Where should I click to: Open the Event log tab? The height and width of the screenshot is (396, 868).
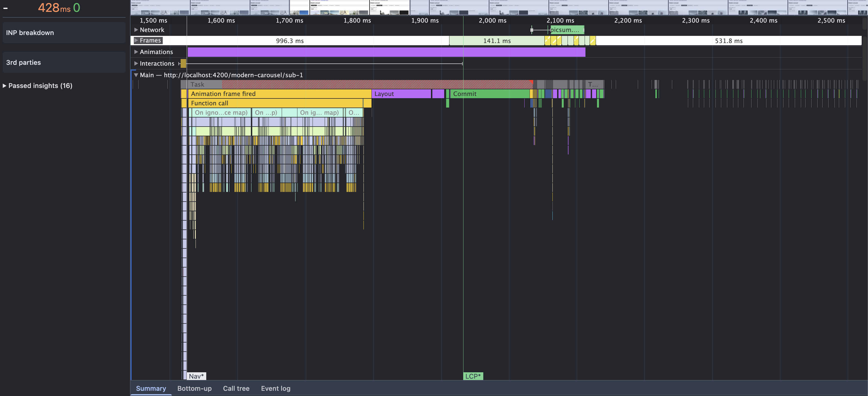click(275, 388)
